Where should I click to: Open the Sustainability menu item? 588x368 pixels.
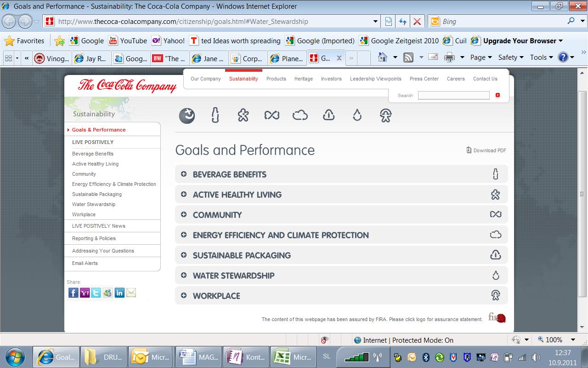tap(243, 79)
